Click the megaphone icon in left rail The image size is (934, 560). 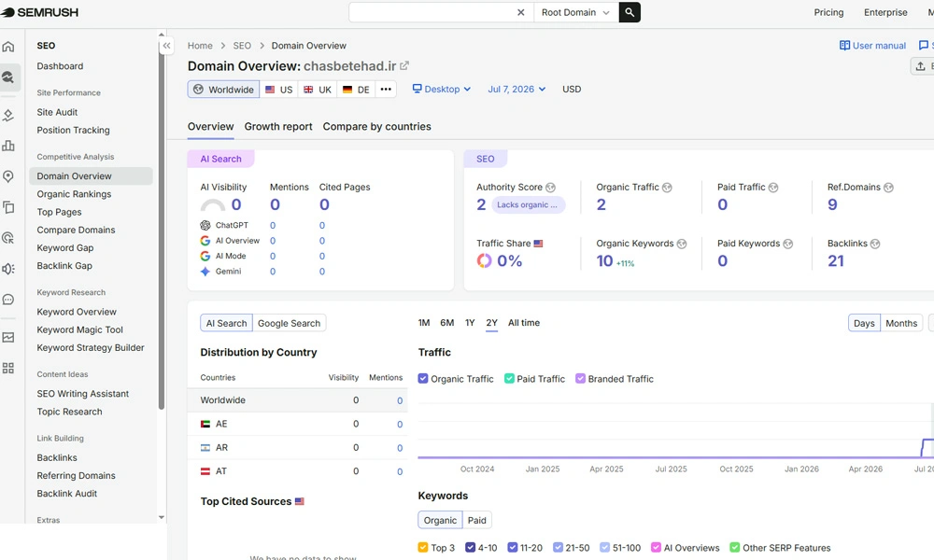[x=8, y=269]
